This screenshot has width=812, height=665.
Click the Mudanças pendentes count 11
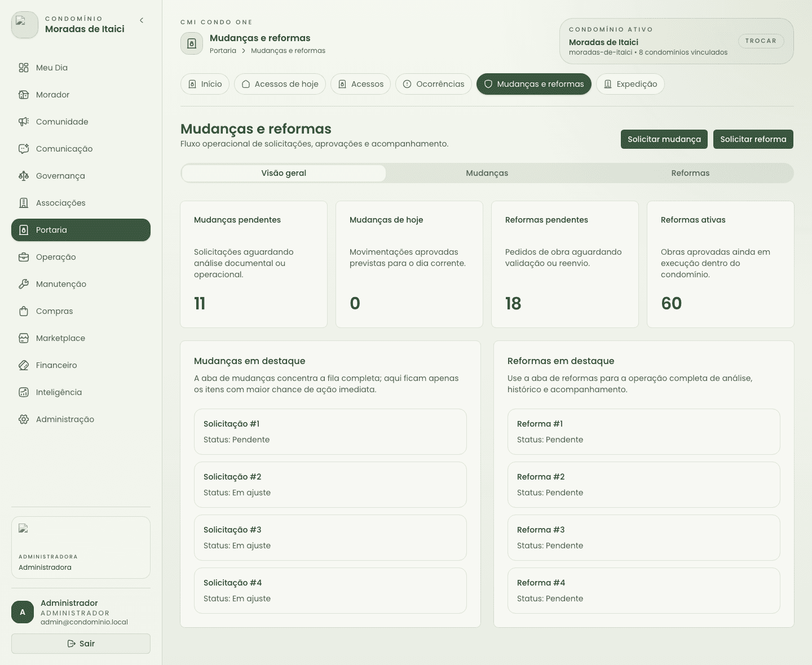tap(200, 303)
